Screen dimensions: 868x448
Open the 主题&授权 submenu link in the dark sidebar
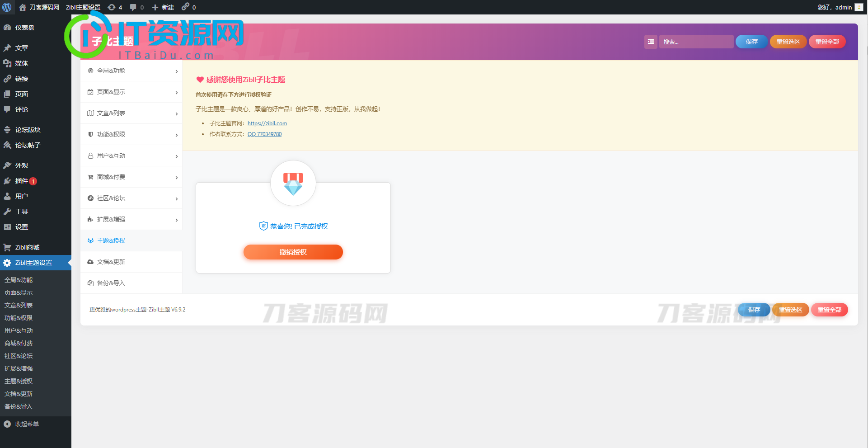point(19,381)
